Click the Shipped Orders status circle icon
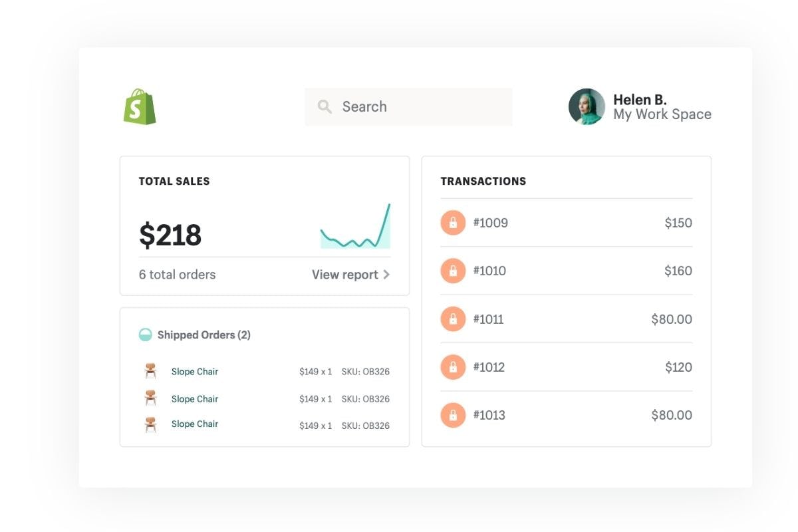 (x=145, y=334)
